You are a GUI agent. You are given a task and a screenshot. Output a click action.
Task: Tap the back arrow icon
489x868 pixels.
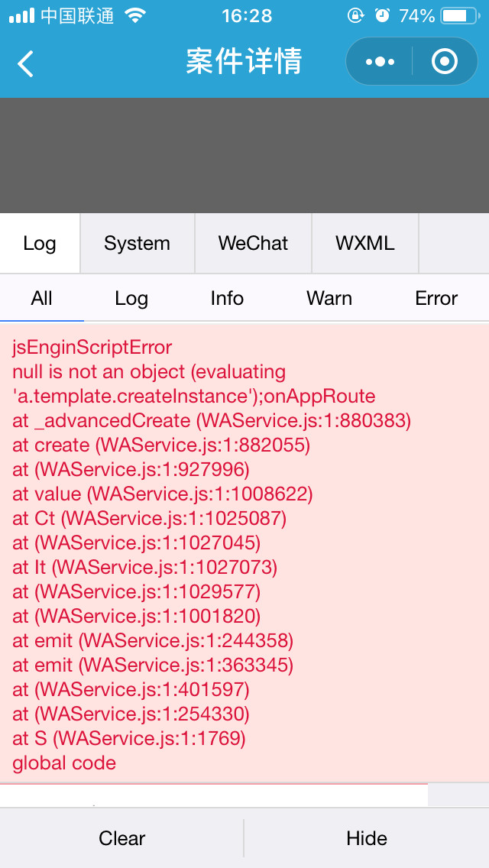(25, 63)
